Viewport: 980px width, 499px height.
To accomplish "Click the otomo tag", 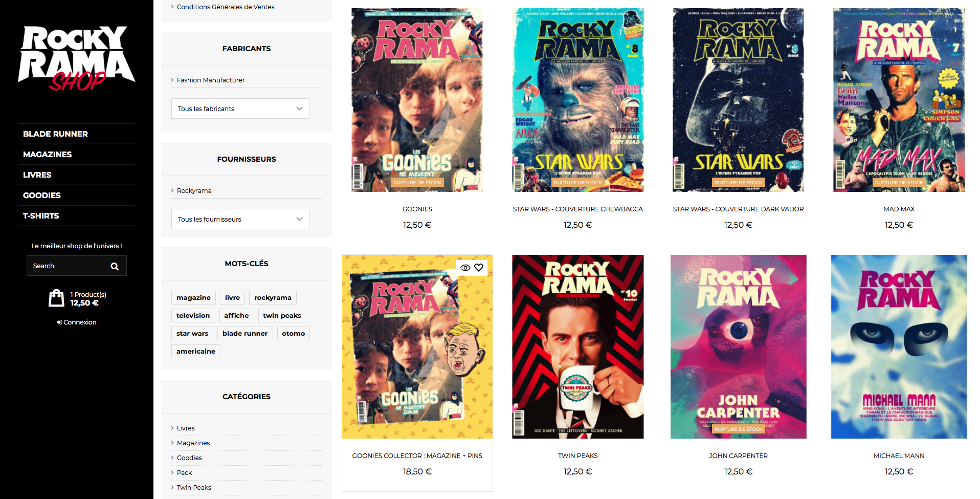I will 293,333.
